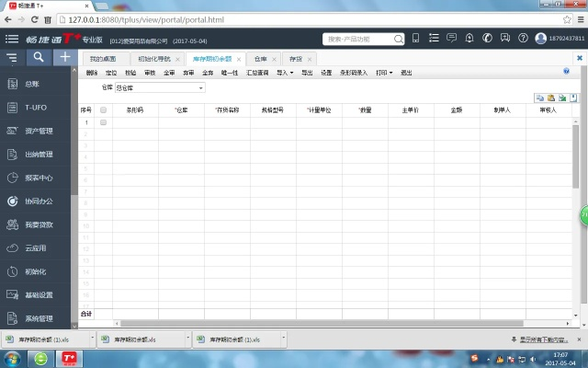The height and width of the screenshot is (368, 588).
Task: Click the copy icon above the grid
Action: point(540,98)
